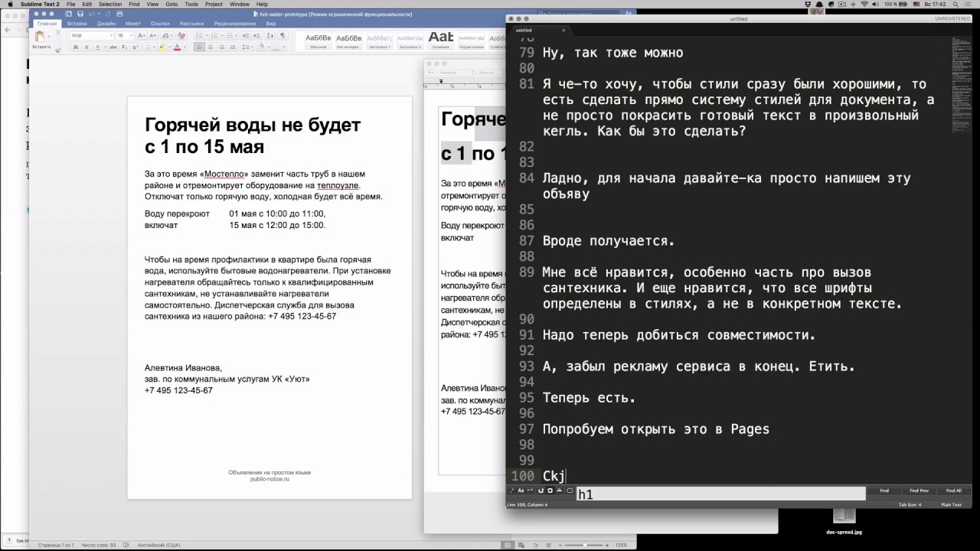The height and width of the screenshot is (551, 980).
Task: Click the font color red A swatch
Action: (x=177, y=47)
